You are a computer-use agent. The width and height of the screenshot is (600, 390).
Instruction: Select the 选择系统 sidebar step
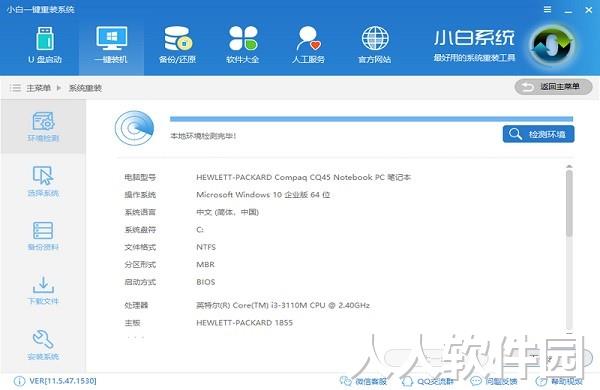tap(43, 181)
